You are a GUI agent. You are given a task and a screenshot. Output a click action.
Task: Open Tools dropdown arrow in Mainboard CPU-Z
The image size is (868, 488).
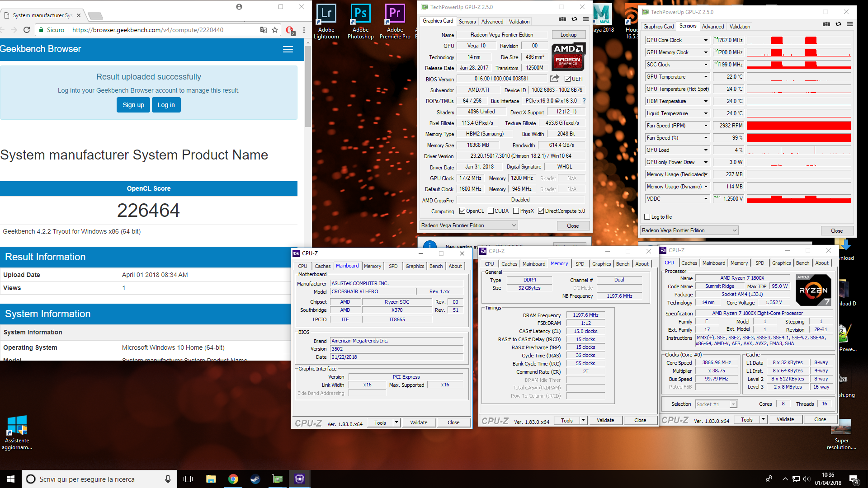(x=396, y=422)
